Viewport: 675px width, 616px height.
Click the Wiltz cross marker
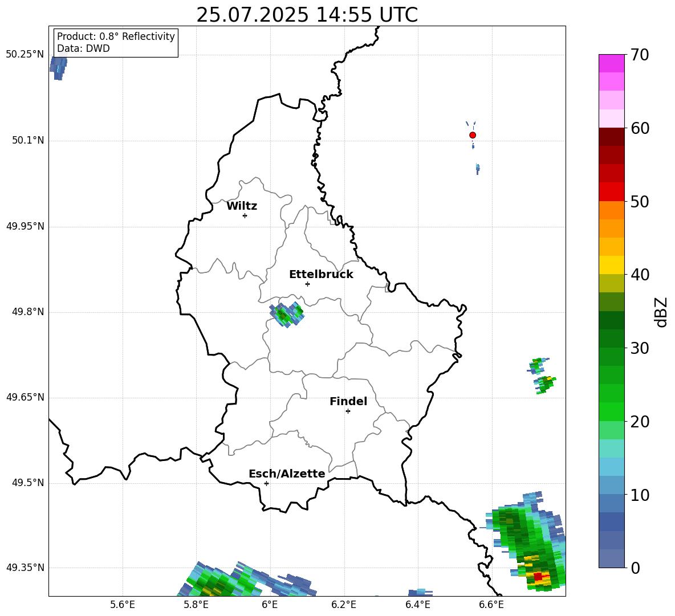[245, 215]
